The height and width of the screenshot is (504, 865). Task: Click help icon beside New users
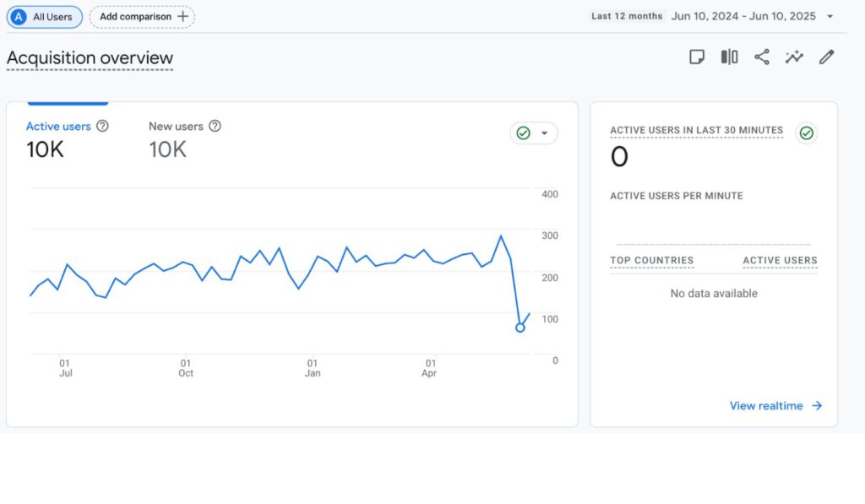[x=215, y=126]
